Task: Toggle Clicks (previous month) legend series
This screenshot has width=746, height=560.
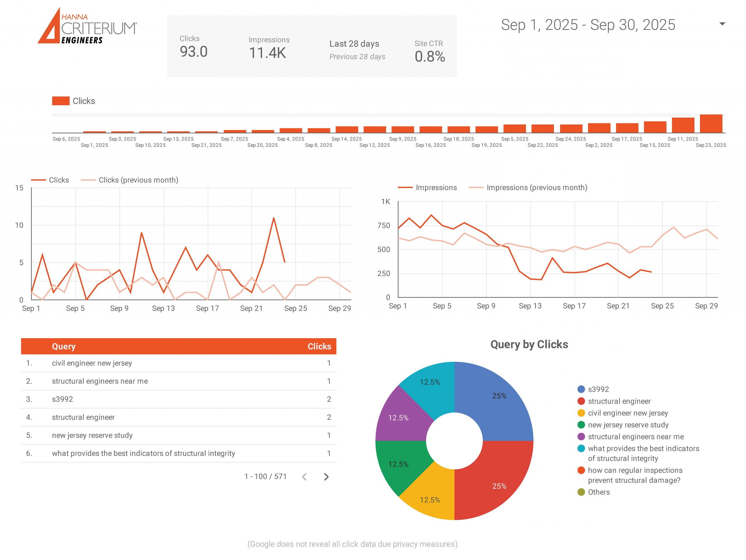Action: (138, 180)
